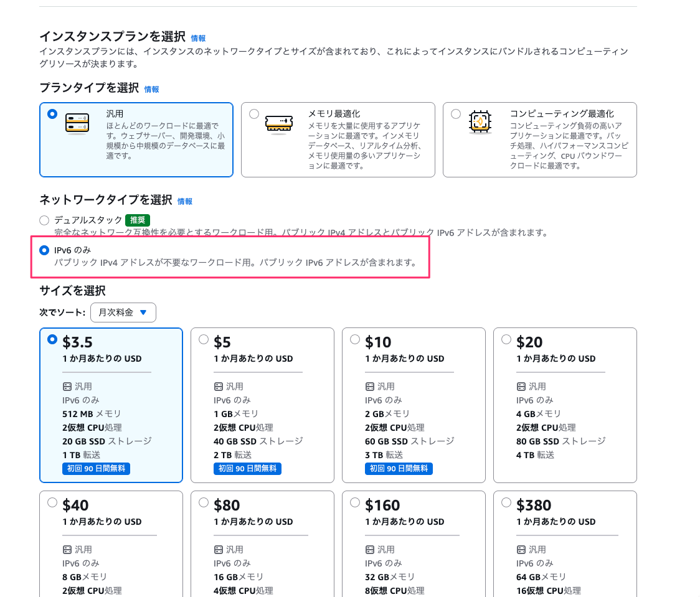Select the $160 per month size radio
Image resolution: width=700 pixels, height=597 pixels.
pos(355,502)
